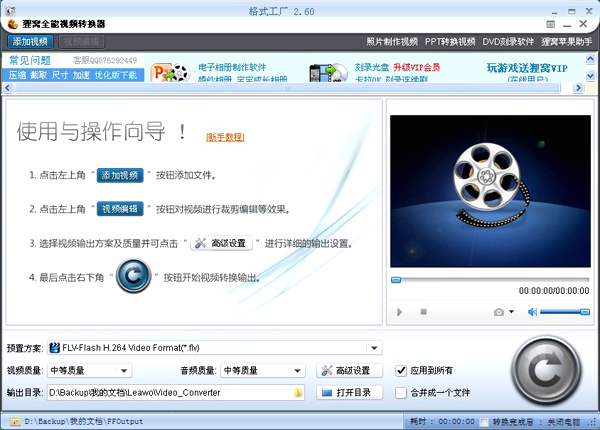Click the status bar folder icon
This screenshot has width=600, height=430.
pyautogui.click(x=15, y=422)
